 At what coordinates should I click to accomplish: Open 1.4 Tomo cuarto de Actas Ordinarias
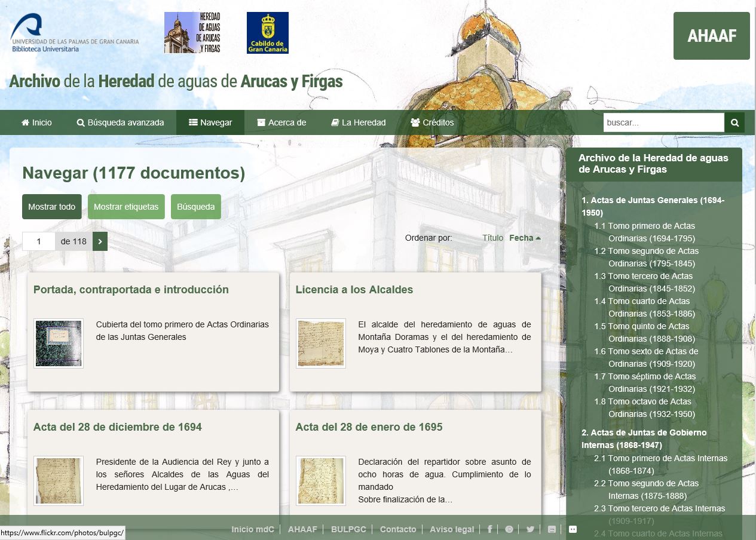tap(645, 308)
